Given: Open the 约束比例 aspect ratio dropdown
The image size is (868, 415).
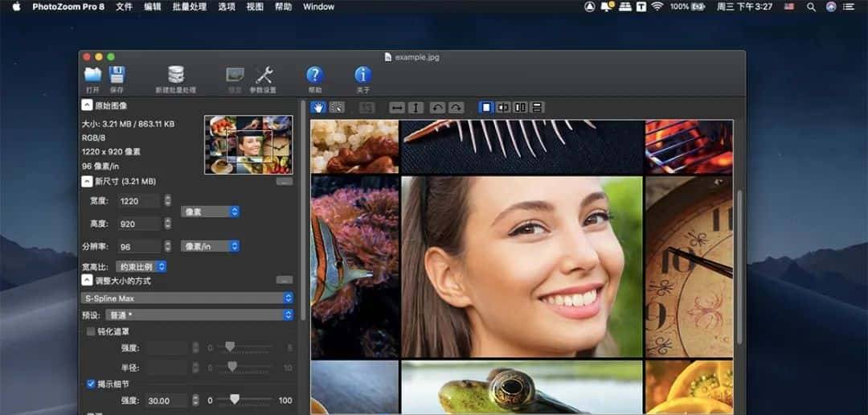Looking at the screenshot, I should point(141,266).
